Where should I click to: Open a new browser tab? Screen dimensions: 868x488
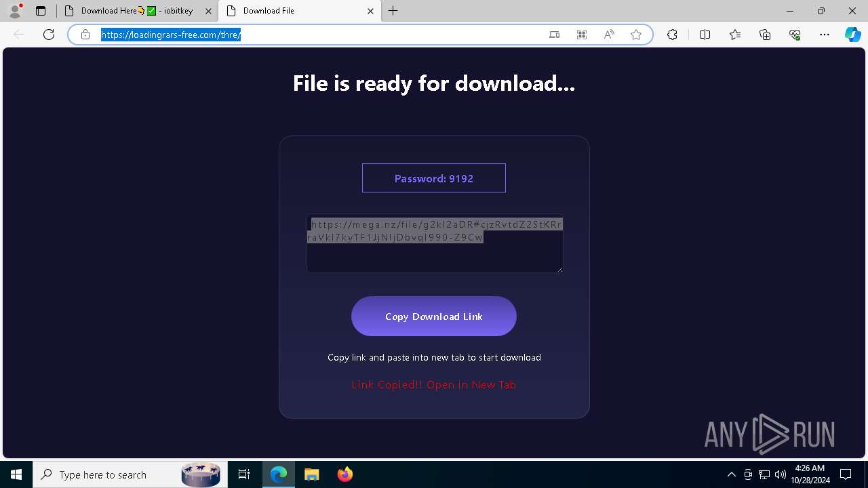[393, 11]
